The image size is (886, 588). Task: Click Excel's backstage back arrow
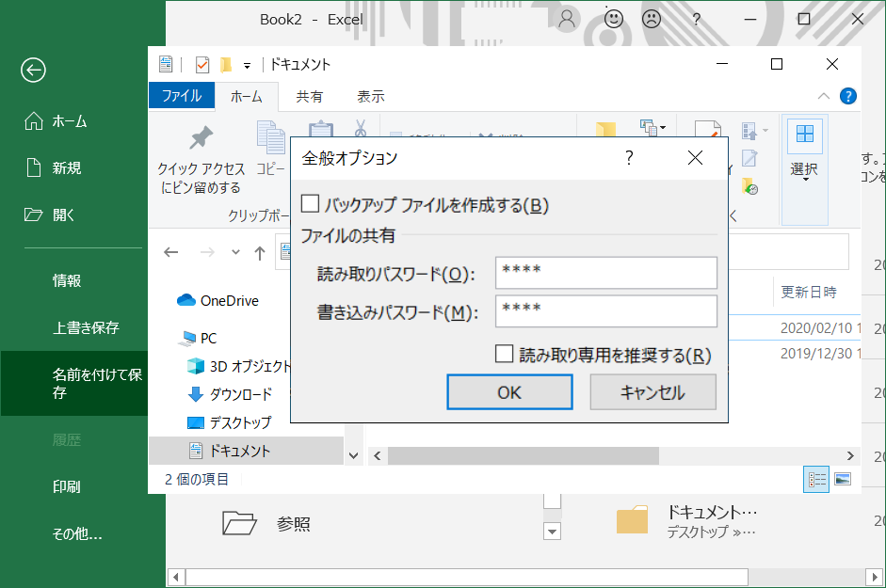(32, 71)
